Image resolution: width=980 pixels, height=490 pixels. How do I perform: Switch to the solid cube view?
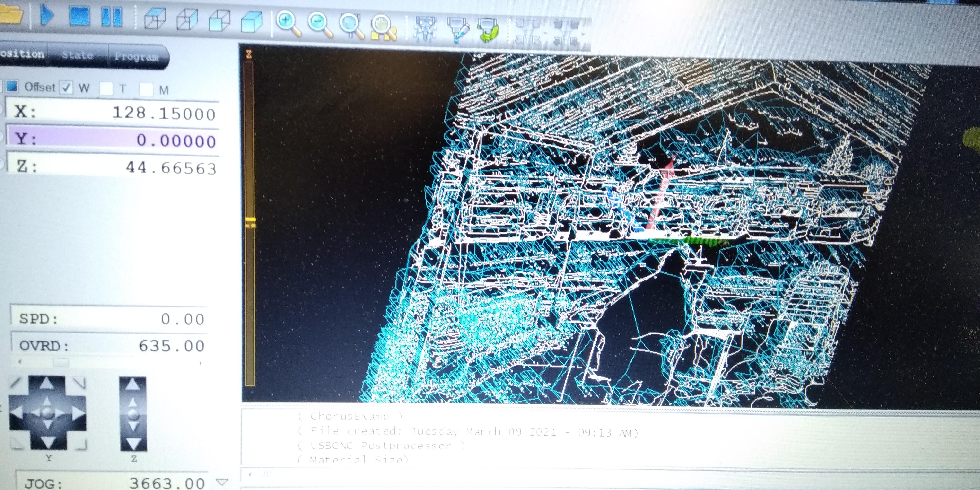pos(252,21)
